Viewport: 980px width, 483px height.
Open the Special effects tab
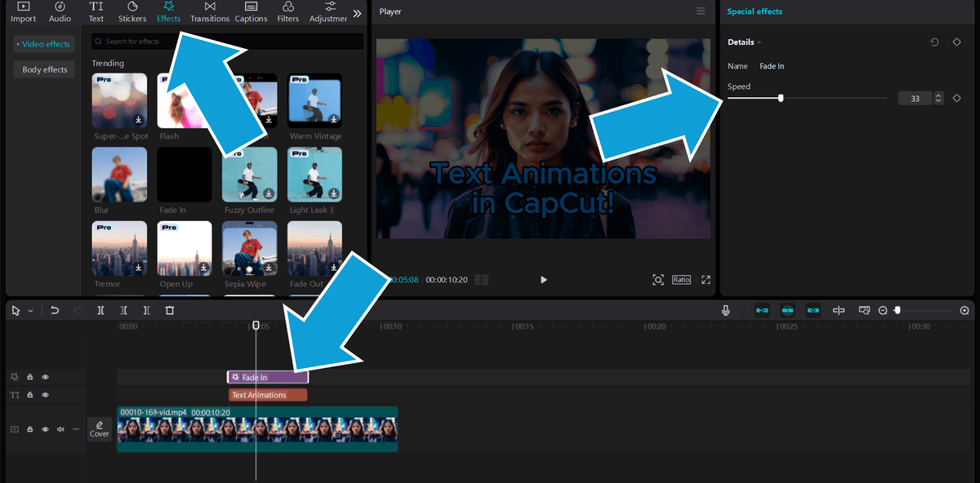click(x=755, y=11)
